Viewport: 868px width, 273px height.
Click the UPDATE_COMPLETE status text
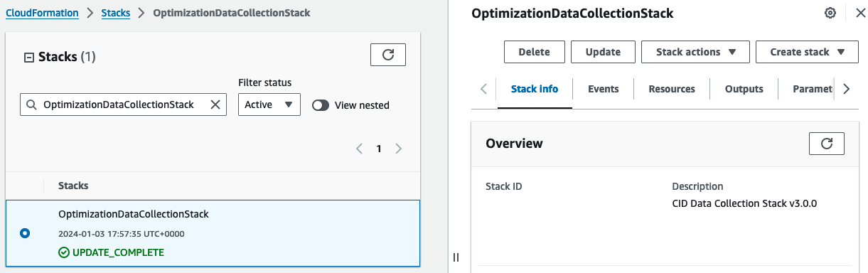coord(118,252)
